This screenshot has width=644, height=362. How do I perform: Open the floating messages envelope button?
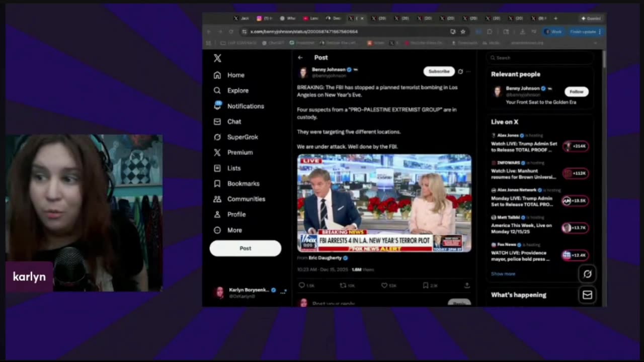587,295
